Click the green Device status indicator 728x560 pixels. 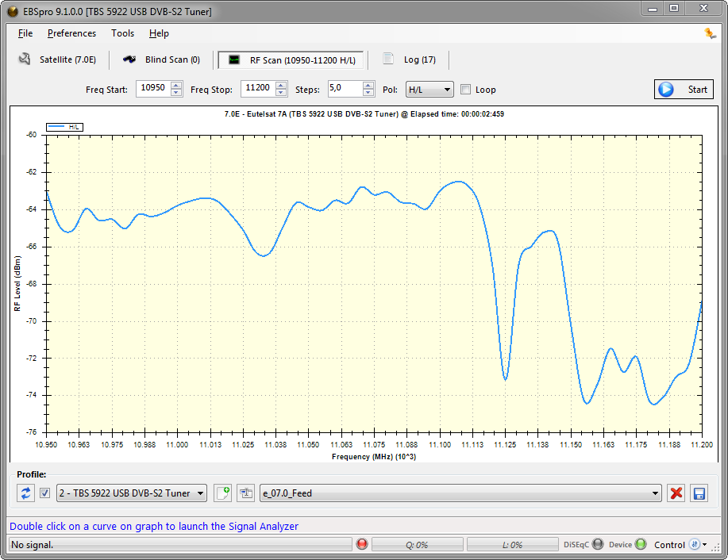(641, 544)
